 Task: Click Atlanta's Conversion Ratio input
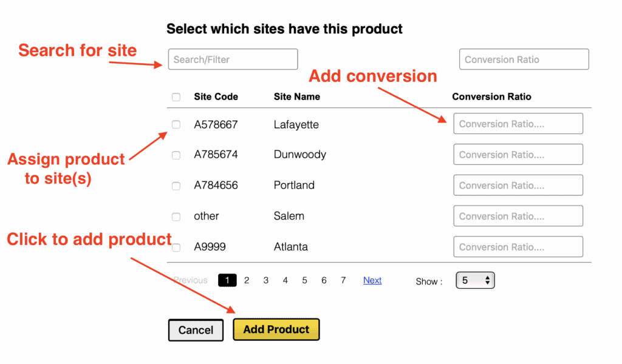(518, 247)
